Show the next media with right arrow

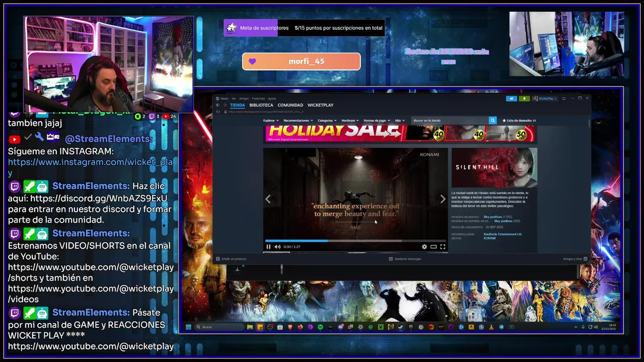coord(443,199)
